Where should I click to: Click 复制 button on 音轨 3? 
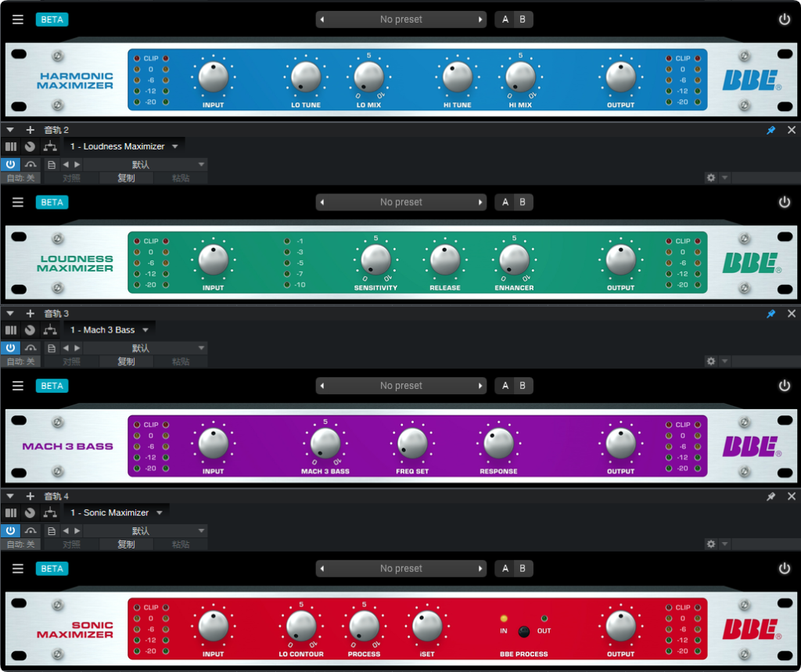[126, 361]
